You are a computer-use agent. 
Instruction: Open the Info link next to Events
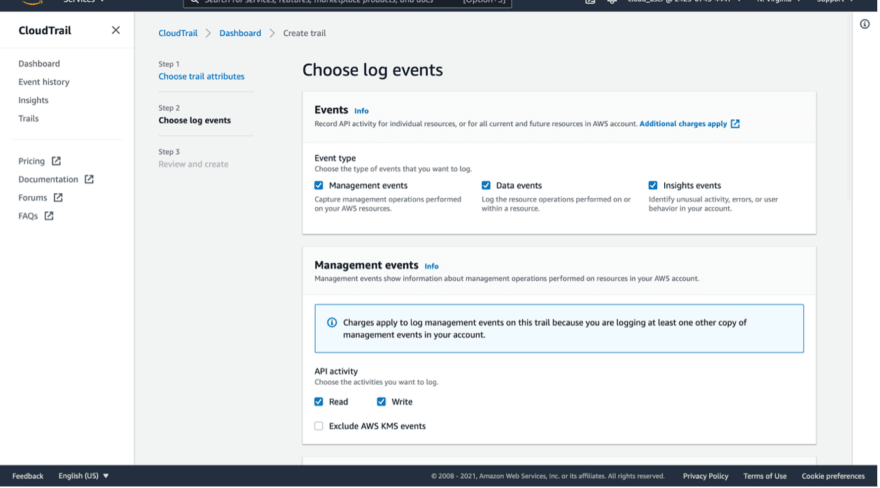click(x=361, y=111)
